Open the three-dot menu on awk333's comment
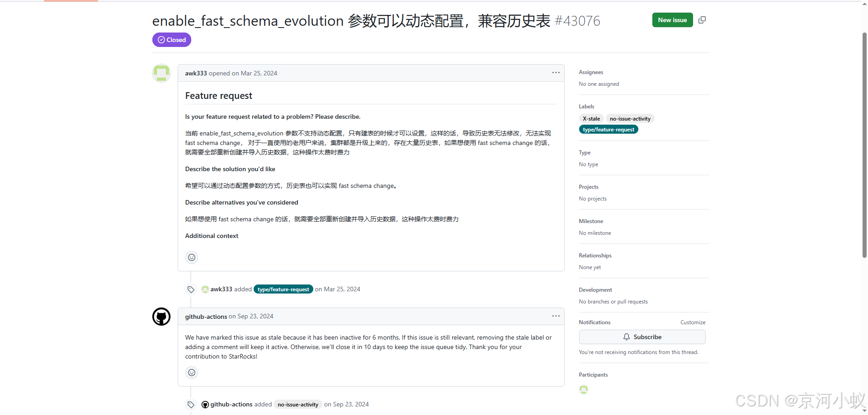The image size is (868, 415). click(556, 73)
